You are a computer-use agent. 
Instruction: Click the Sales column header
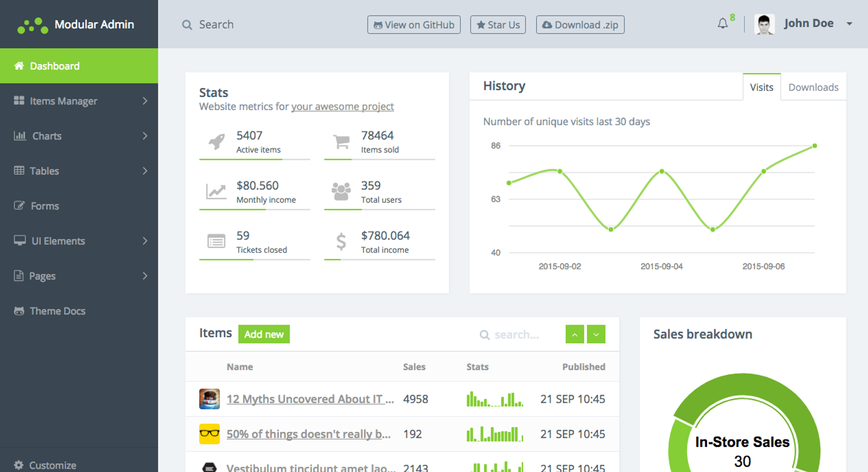[414, 367]
